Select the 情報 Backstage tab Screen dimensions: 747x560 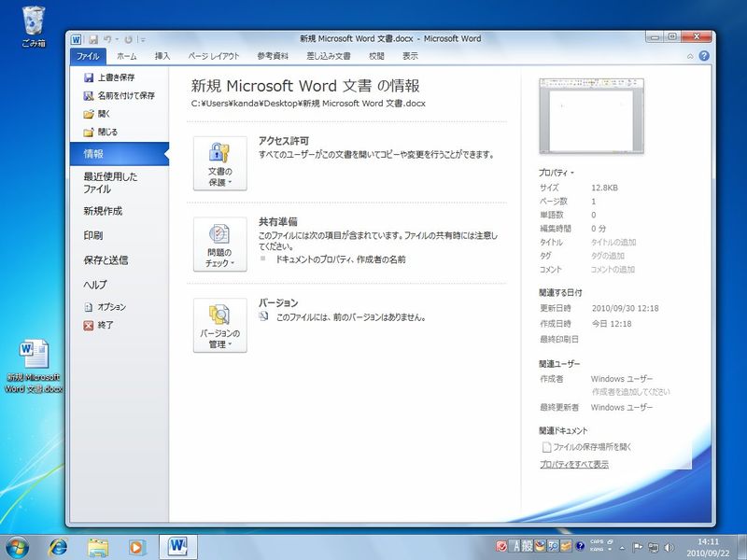click(120, 154)
